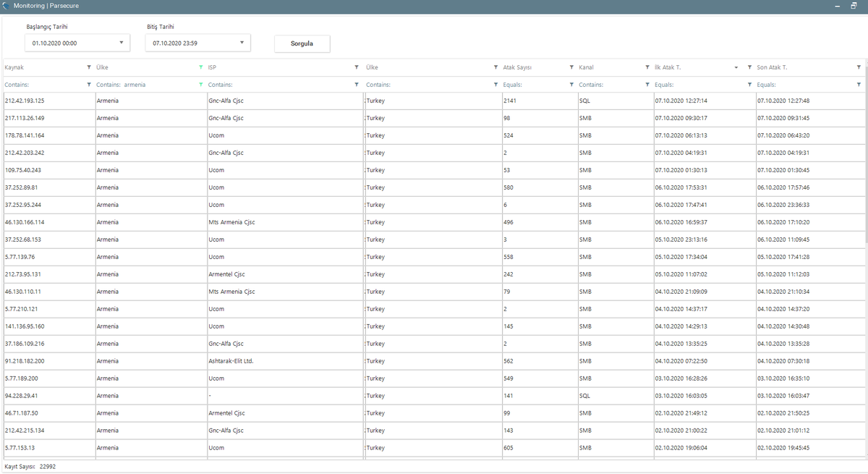Select source IP 91.218.182.200
Viewport: 868px width, 474px height.
coord(25,361)
